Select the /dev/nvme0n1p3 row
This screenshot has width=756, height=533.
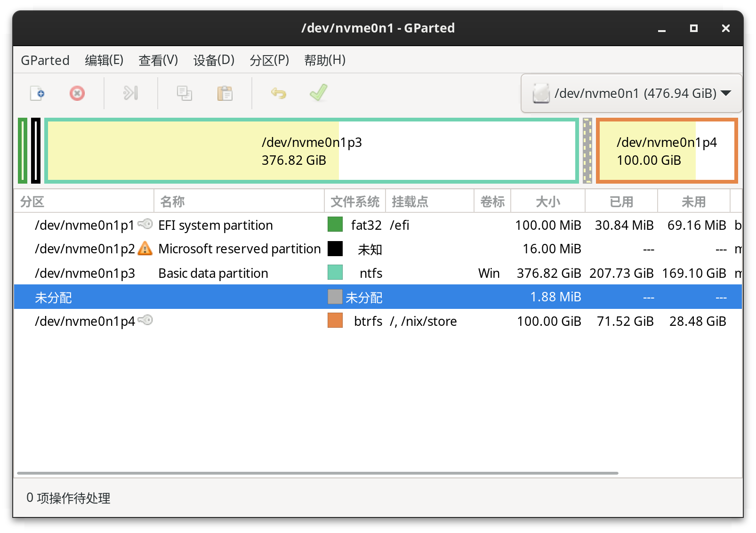pyautogui.click(x=378, y=273)
